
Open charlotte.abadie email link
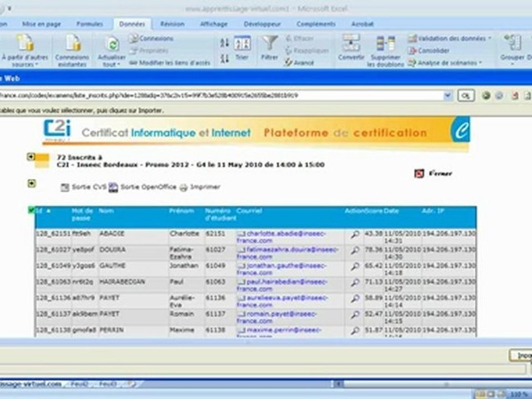coord(282,237)
